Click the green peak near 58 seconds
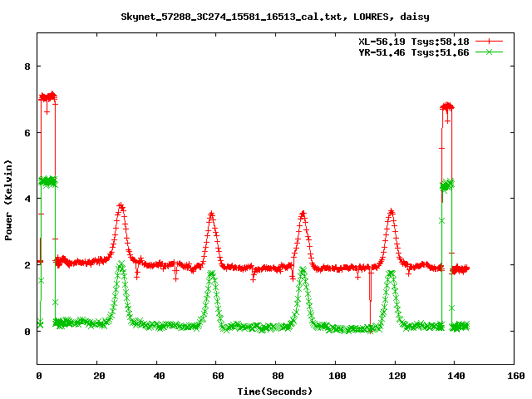532x399 pixels. 211,273
